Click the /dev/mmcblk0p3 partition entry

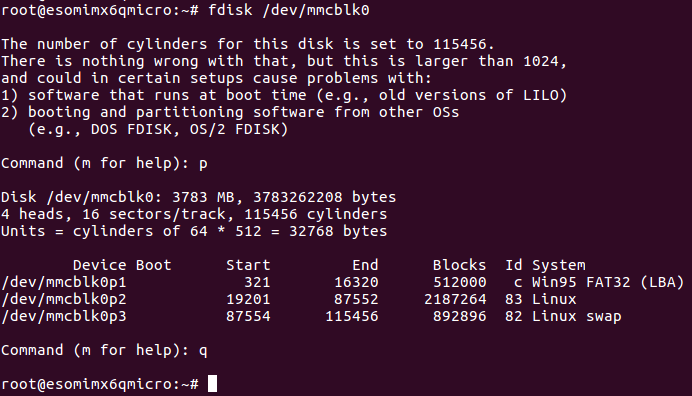tap(64, 317)
